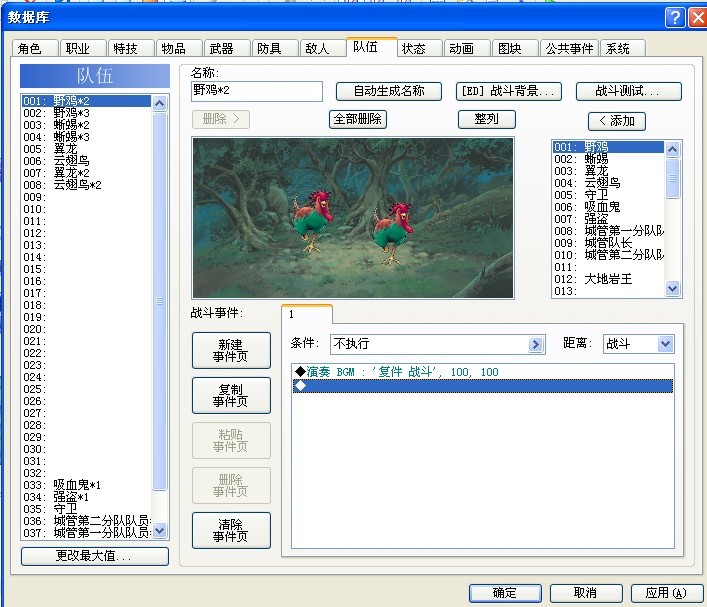The width and height of the screenshot is (707, 607).
Task: Start 战斗测试
Action: coord(629,91)
